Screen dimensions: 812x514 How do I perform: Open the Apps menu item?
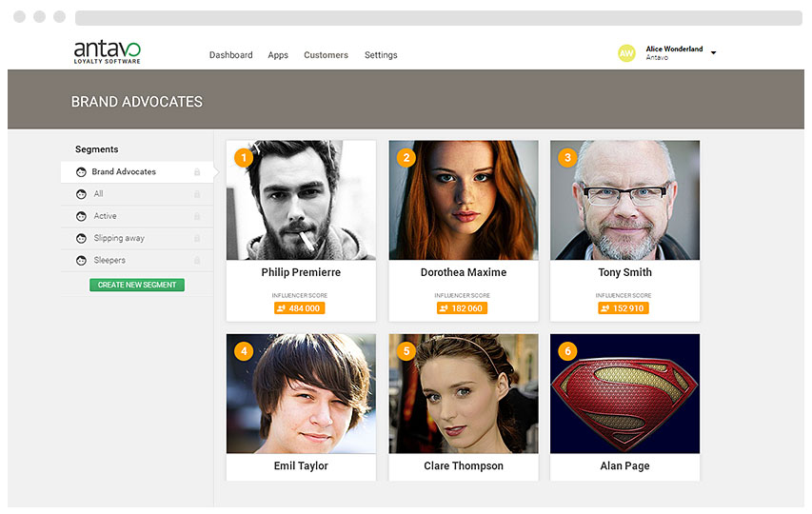[x=278, y=55]
